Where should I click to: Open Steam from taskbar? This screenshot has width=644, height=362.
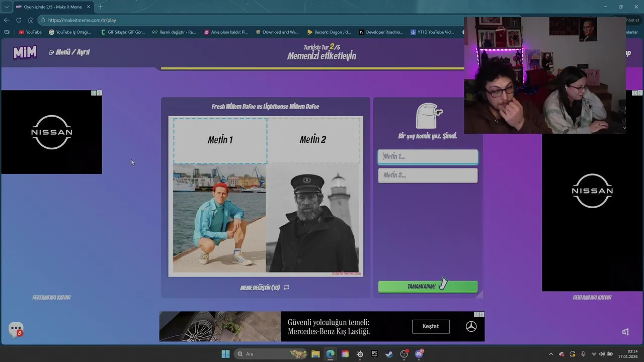389,354
